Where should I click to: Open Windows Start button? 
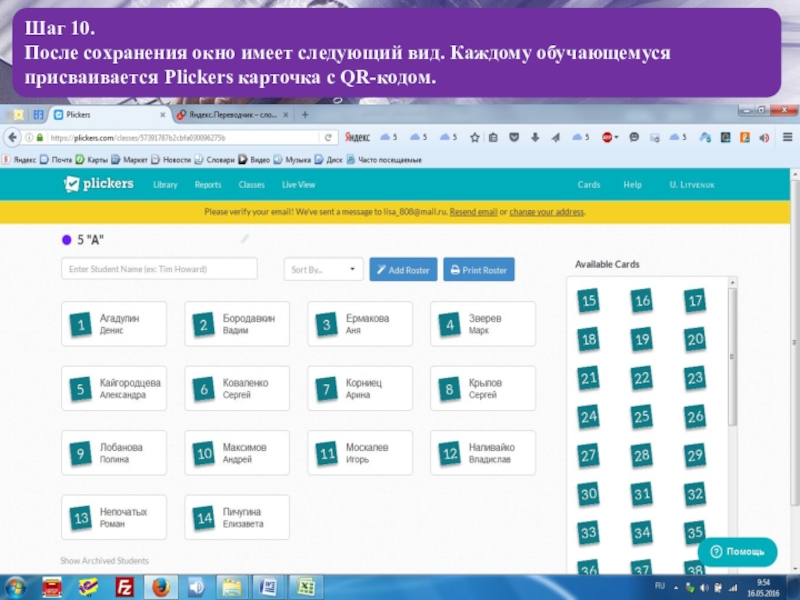click(x=15, y=588)
